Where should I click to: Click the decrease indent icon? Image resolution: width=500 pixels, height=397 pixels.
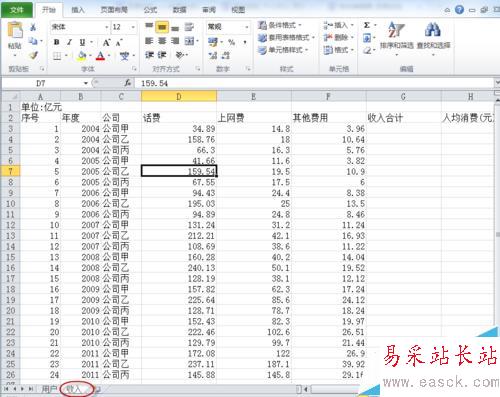click(149, 55)
